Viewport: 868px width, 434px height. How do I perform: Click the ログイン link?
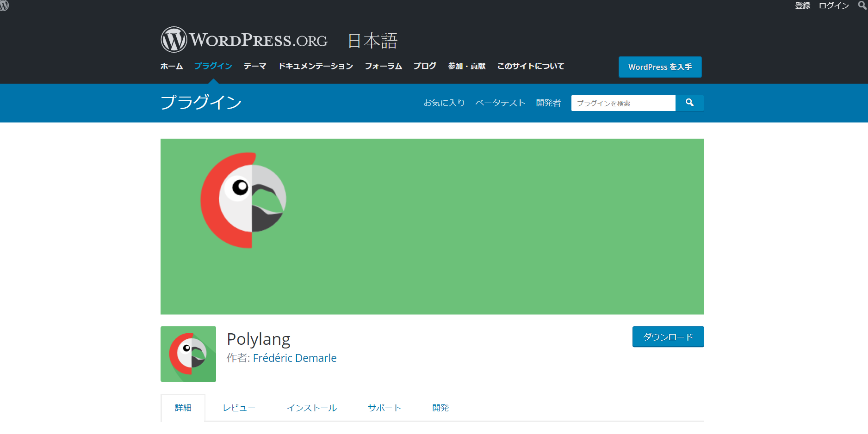point(834,6)
